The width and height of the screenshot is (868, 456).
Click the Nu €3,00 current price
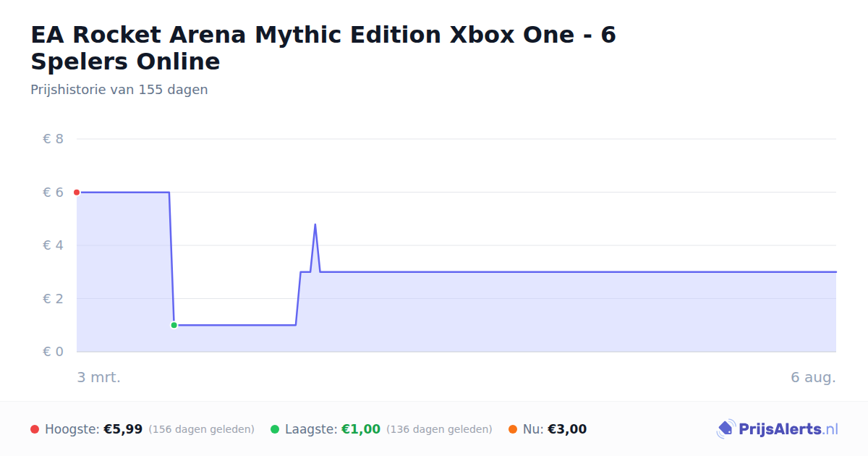click(x=567, y=429)
